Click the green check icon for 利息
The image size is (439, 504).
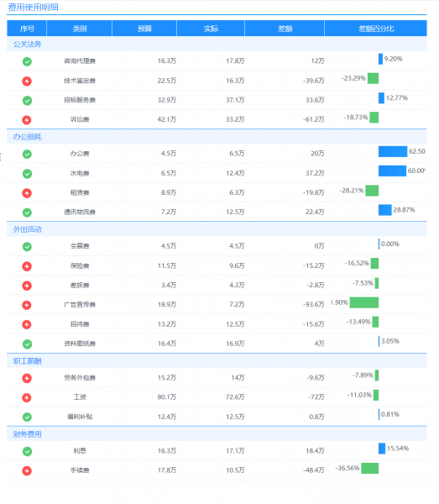[27, 451]
